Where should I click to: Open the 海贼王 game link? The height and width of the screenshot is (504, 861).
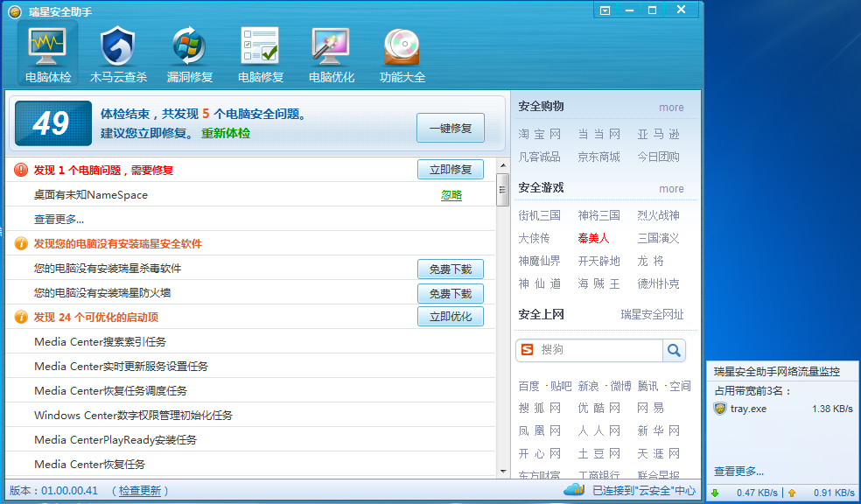coord(598,283)
